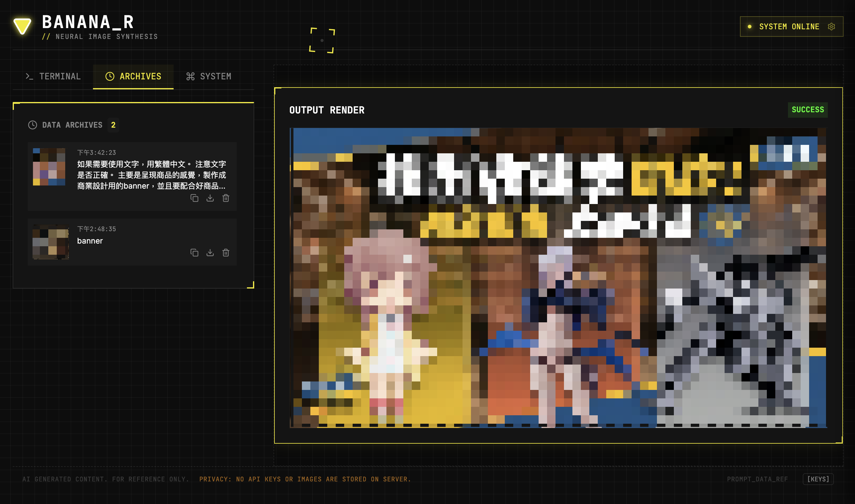Copy the prompt of the banner archive
The width and height of the screenshot is (855, 504).
pyautogui.click(x=194, y=253)
